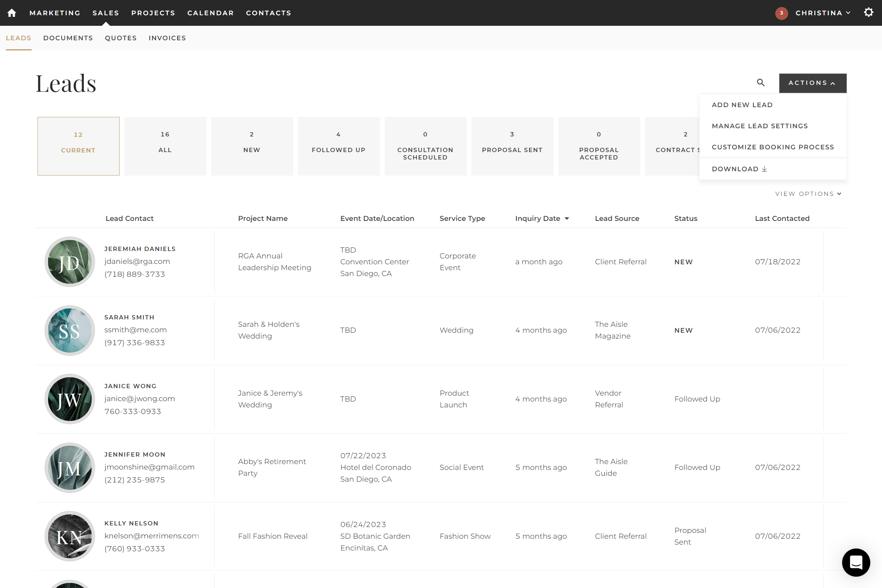Filter leads by the FOLLOWED UP card

339,146
